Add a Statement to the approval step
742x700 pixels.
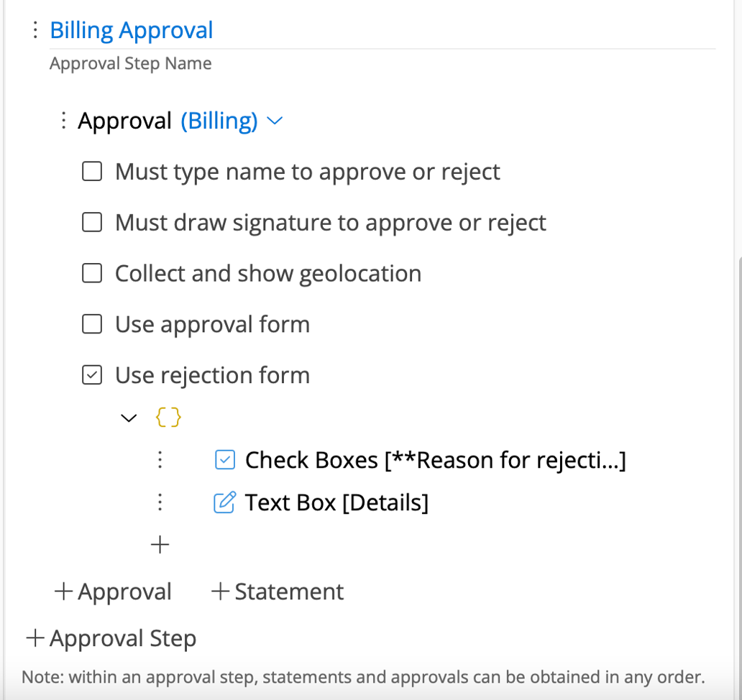click(278, 591)
